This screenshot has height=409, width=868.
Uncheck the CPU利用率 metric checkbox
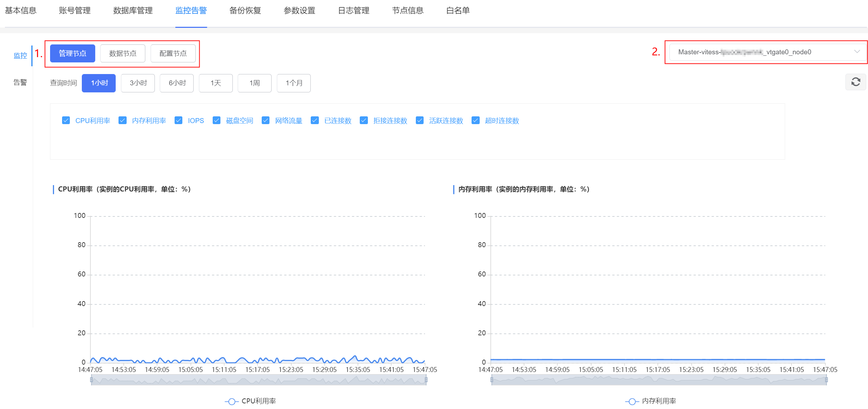click(66, 121)
